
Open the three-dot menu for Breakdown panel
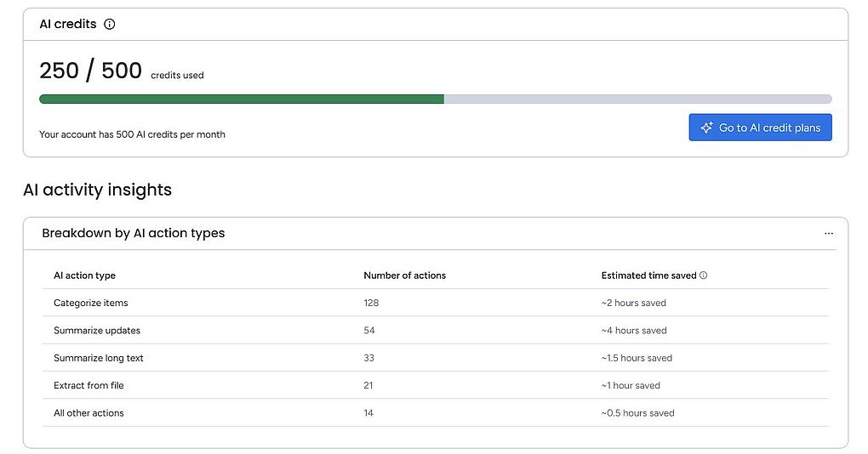pyautogui.click(x=828, y=233)
